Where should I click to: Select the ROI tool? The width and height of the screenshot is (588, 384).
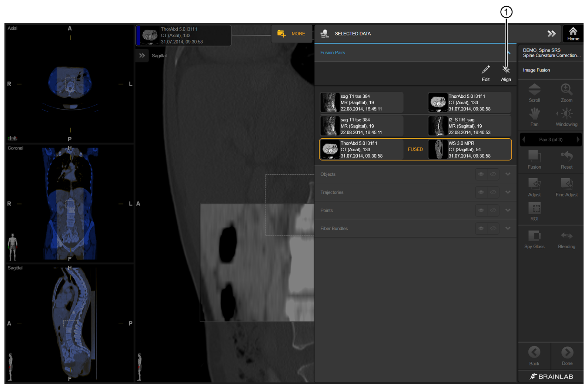(534, 211)
